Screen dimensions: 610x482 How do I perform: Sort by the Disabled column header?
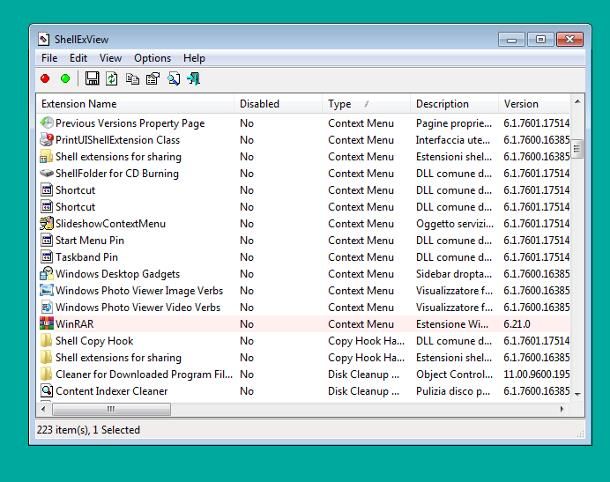pos(279,104)
